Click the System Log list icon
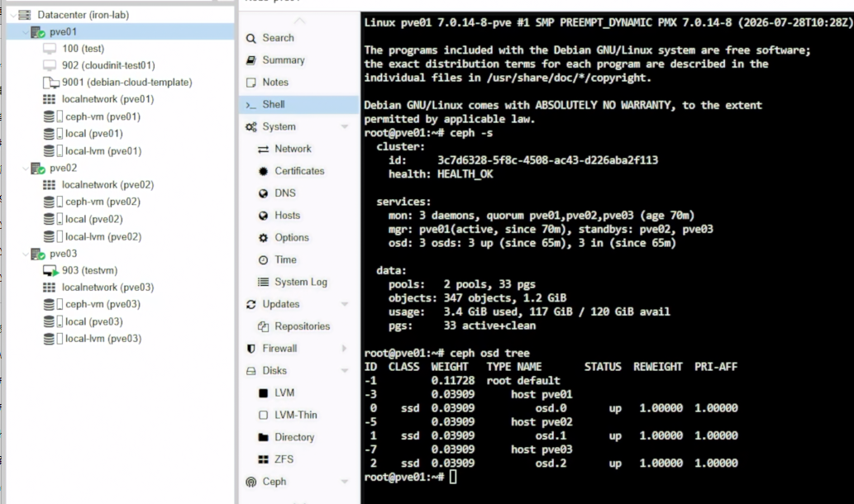Viewport: 854px width, 504px height. (x=263, y=282)
